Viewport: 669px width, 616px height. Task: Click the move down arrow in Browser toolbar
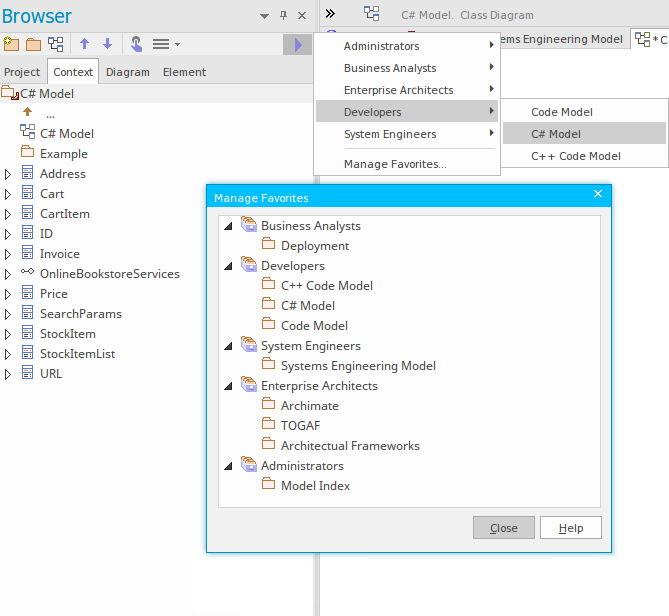coord(107,45)
